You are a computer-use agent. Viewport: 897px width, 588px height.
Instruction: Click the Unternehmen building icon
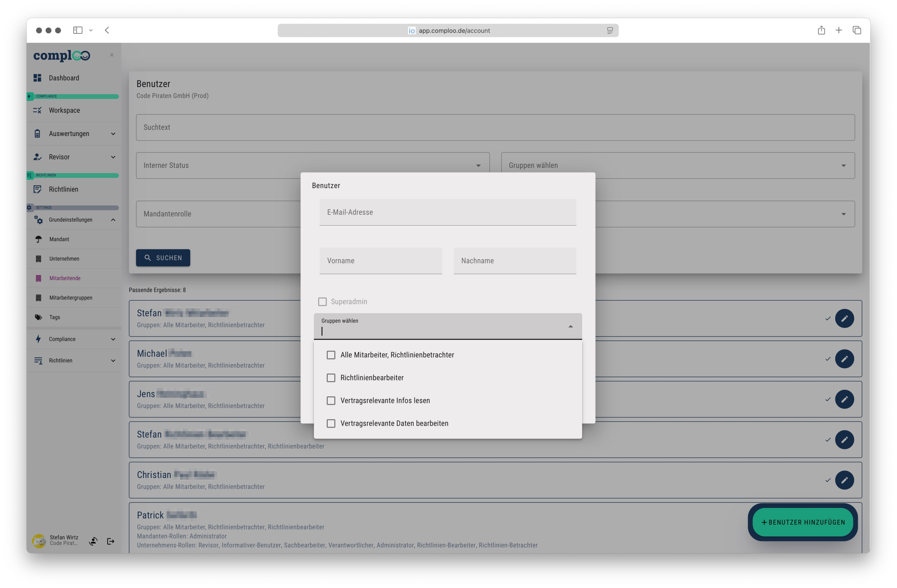[39, 259]
